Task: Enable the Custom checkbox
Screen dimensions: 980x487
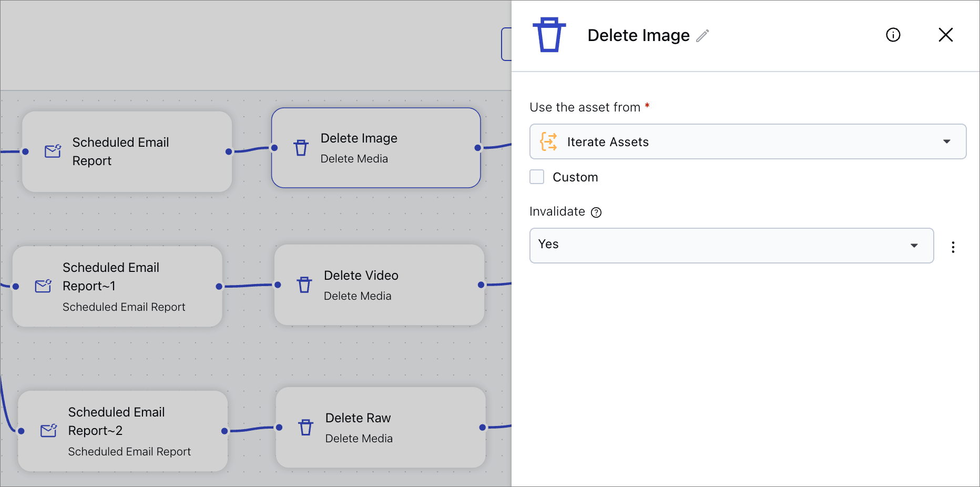Action: [x=537, y=177]
